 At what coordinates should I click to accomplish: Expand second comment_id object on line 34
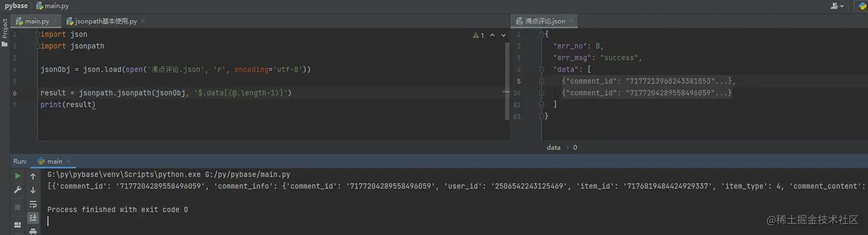541,93
